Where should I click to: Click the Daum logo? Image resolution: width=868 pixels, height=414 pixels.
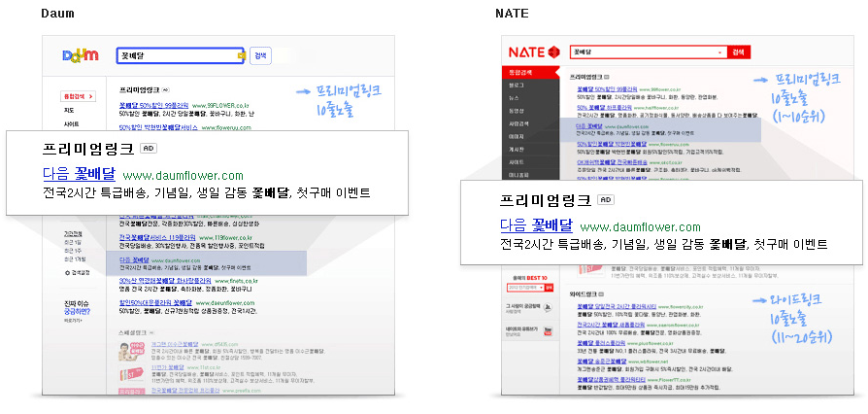pyautogui.click(x=81, y=54)
